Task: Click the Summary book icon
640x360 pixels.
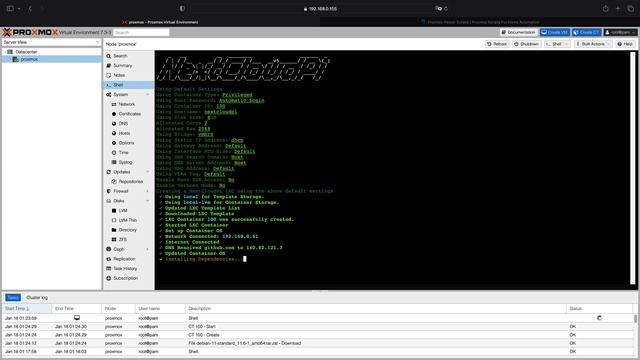Action: pyautogui.click(x=109, y=66)
